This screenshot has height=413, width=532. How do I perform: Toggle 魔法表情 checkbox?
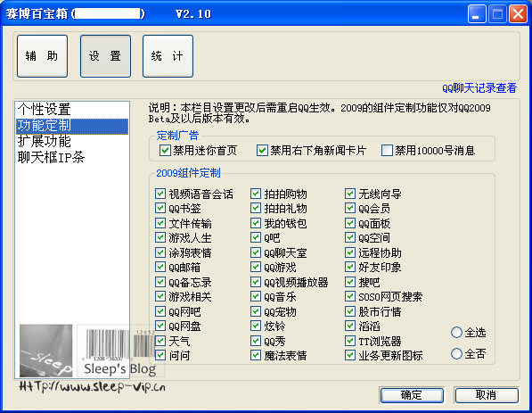click(x=256, y=355)
